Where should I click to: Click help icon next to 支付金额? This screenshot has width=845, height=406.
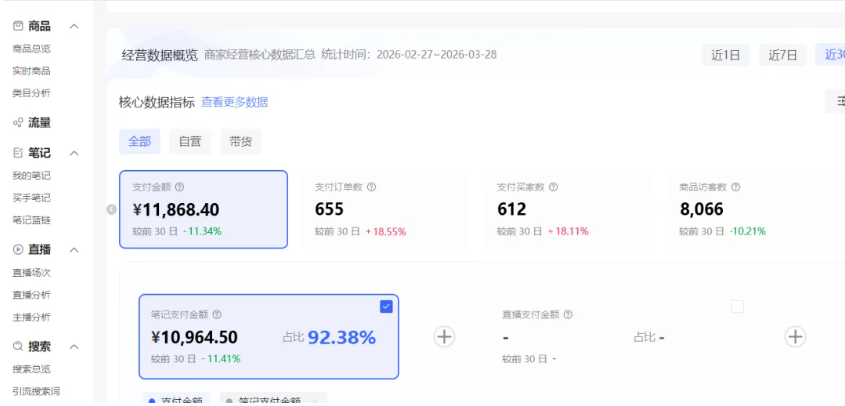[180, 187]
